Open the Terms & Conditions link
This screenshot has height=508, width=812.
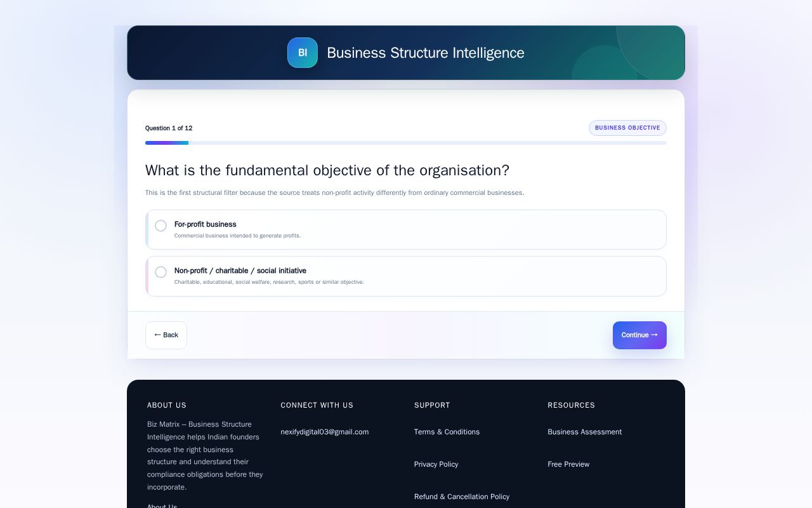pos(447,432)
